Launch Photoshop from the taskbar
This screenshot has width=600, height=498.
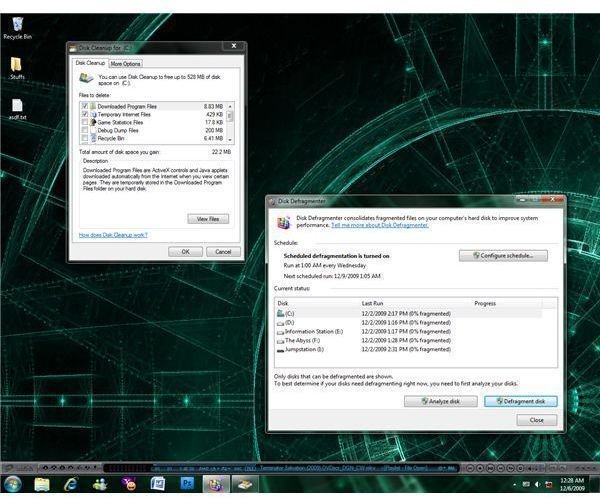(x=187, y=484)
